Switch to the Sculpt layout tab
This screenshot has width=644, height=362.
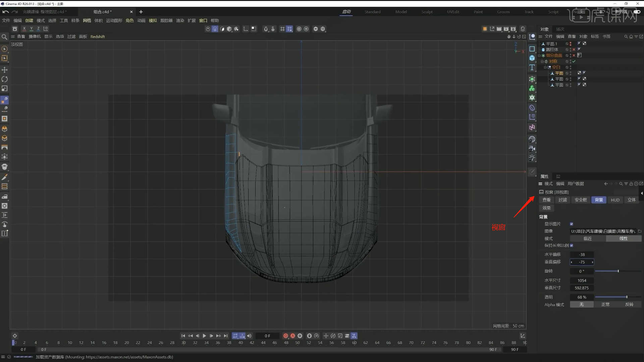pyautogui.click(x=427, y=12)
